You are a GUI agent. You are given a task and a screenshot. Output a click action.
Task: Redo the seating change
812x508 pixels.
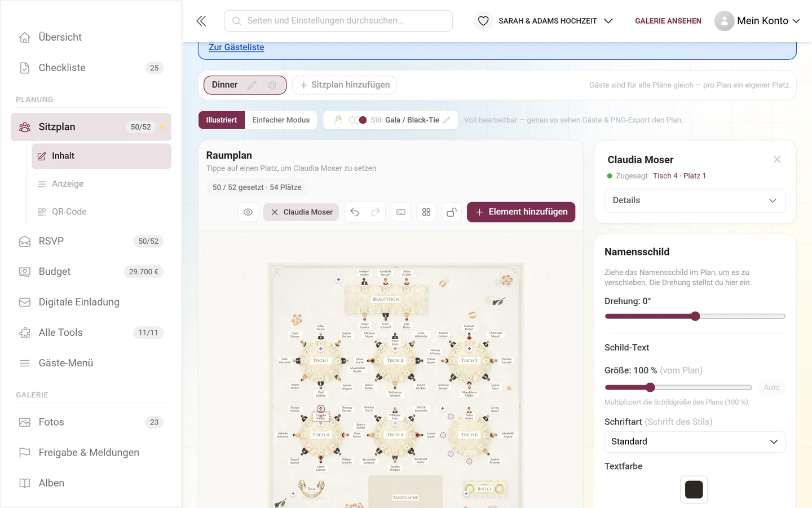click(376, 212)
